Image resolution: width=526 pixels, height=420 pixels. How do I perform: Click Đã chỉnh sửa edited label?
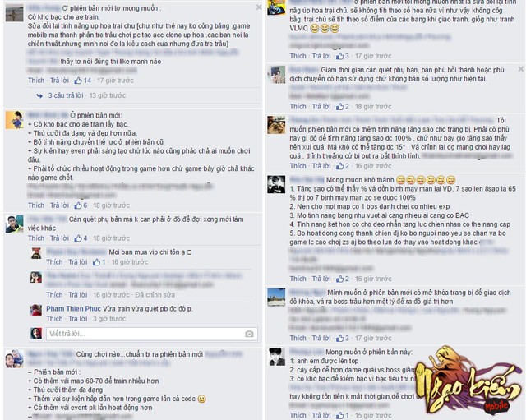coord(155,295)
